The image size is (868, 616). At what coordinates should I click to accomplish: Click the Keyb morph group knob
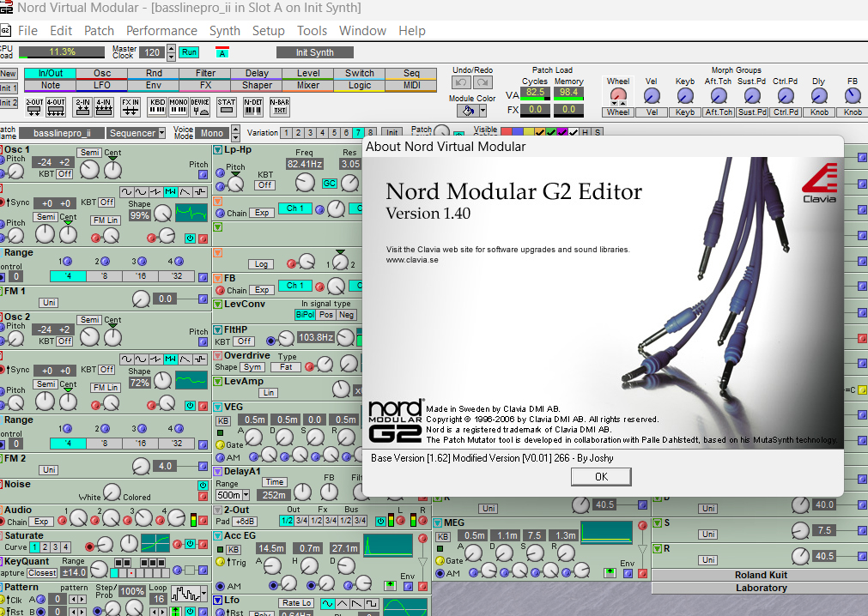tap(685, 96)
